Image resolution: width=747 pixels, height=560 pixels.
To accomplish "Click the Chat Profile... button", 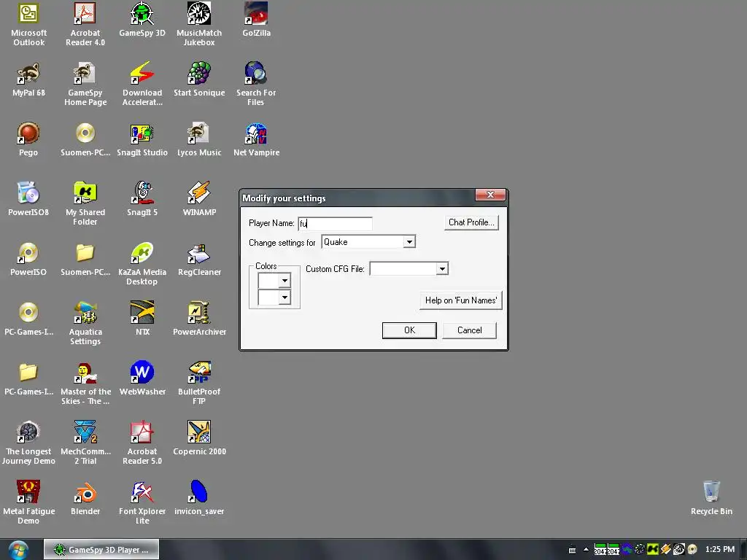I will 471,222.
